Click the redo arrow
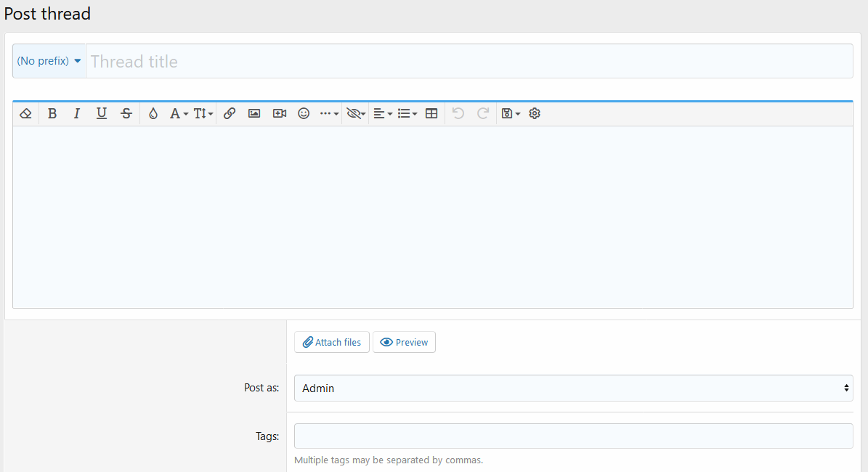The image size is (868, 472). pyautogui.click(x=483, y=113)
